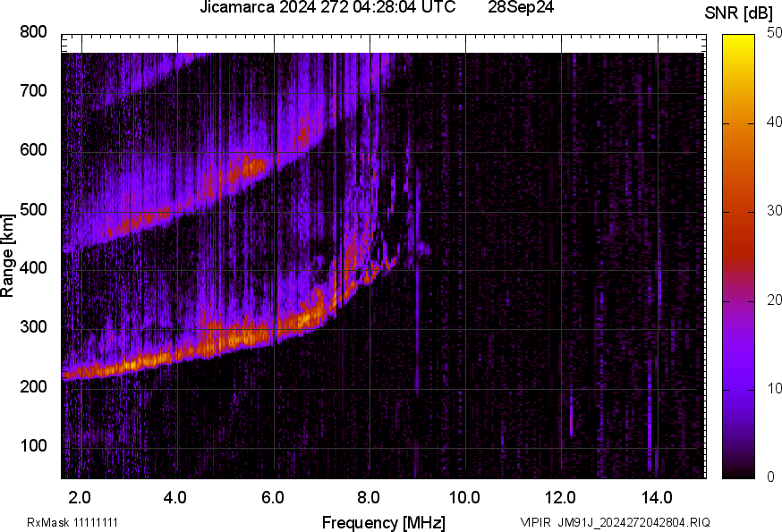Image resolution: width=782 pixels, height=532 pixels.
Task: Click the range tick label '300'
Action: [x=33, y=327]
